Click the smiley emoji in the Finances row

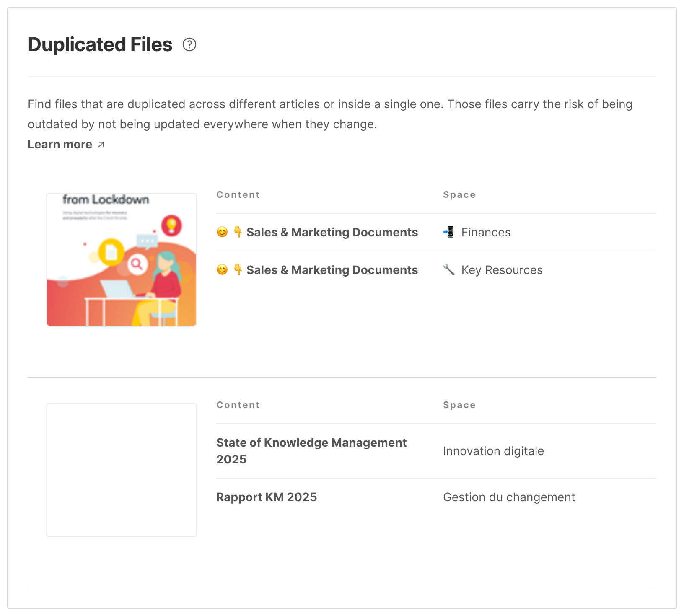pyautogui.click(x=222, y=232)
